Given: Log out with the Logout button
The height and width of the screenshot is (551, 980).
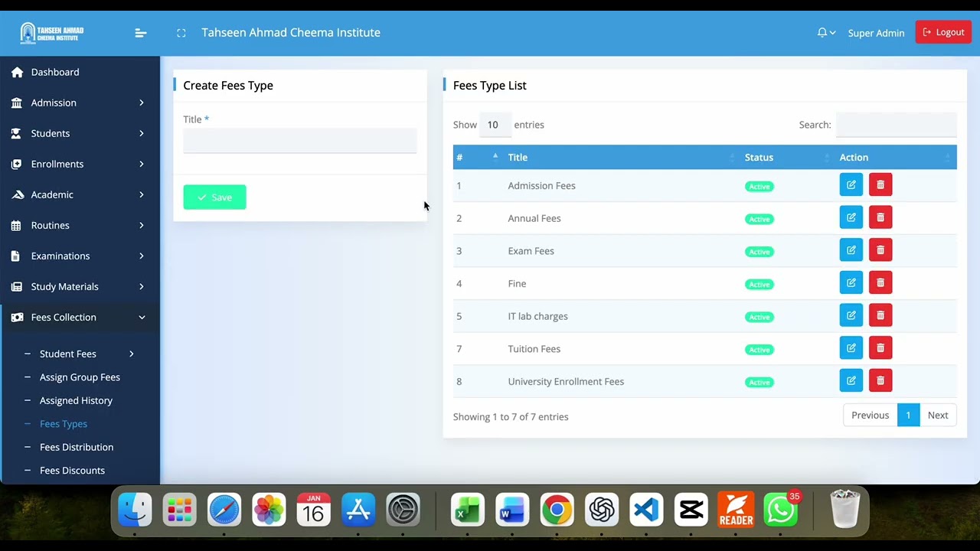Looking at the screenshot, I should (943, 32).
